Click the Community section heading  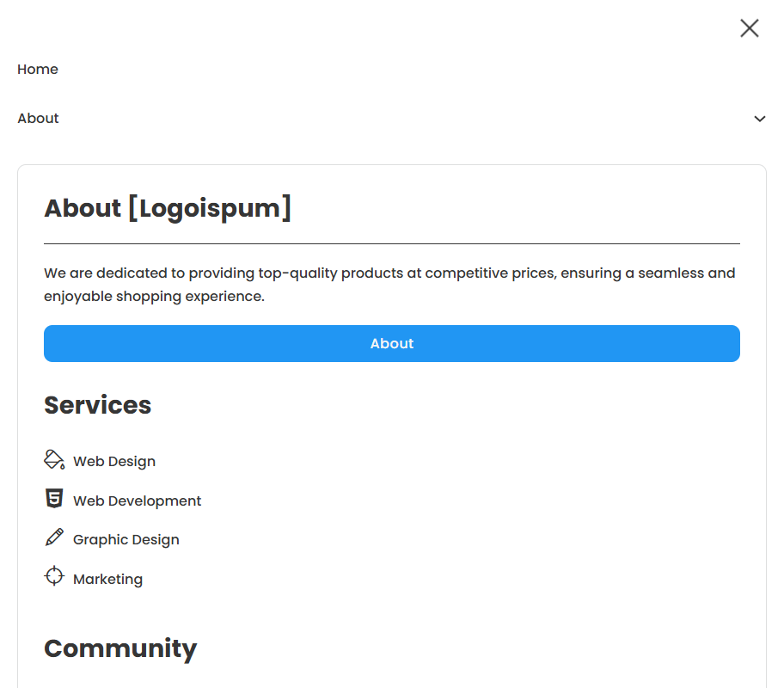coord(120,648)
